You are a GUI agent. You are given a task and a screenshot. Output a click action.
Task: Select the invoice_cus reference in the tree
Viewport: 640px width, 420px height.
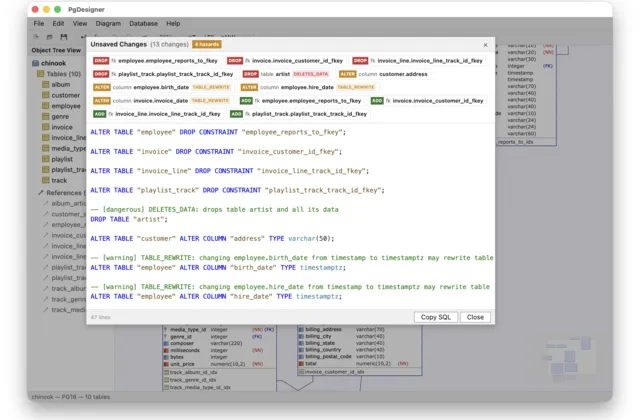[x=69, y=235]
